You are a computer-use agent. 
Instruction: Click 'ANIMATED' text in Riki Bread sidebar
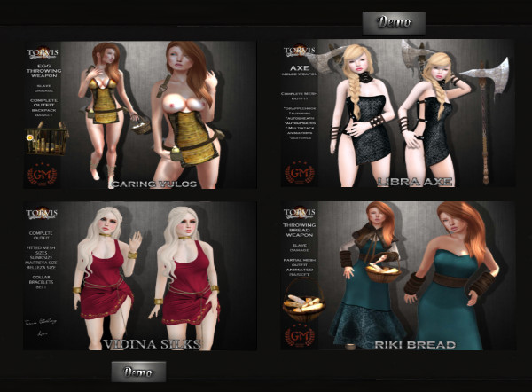pos(300,270)
